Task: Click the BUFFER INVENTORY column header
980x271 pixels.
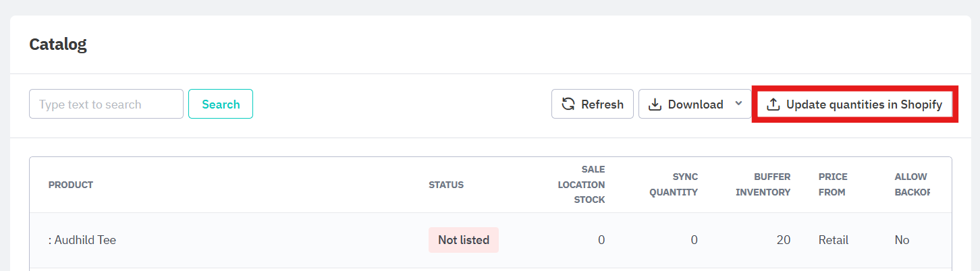Action: point(763,184)
